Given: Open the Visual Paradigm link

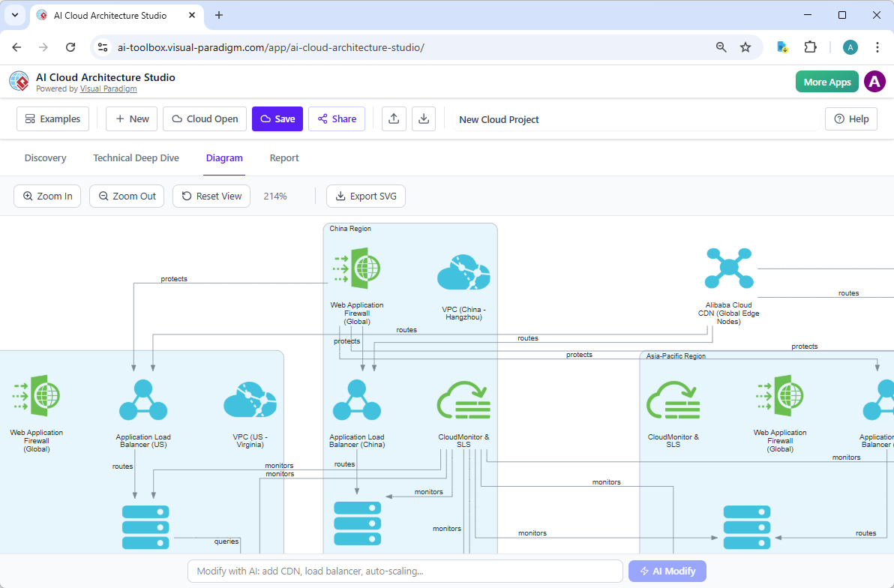Looking at the screenshot, I should tap(108, 88).
